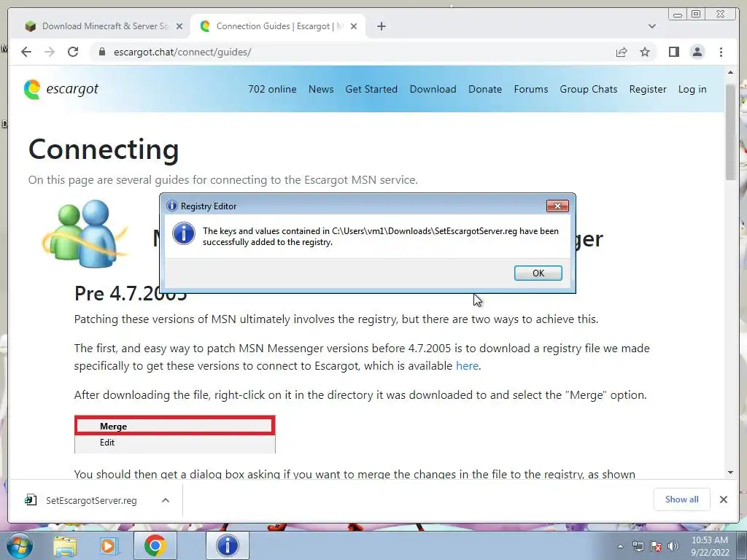Click the volume speaker tray icon
The image size is (747, 560).
pos(673,546)
